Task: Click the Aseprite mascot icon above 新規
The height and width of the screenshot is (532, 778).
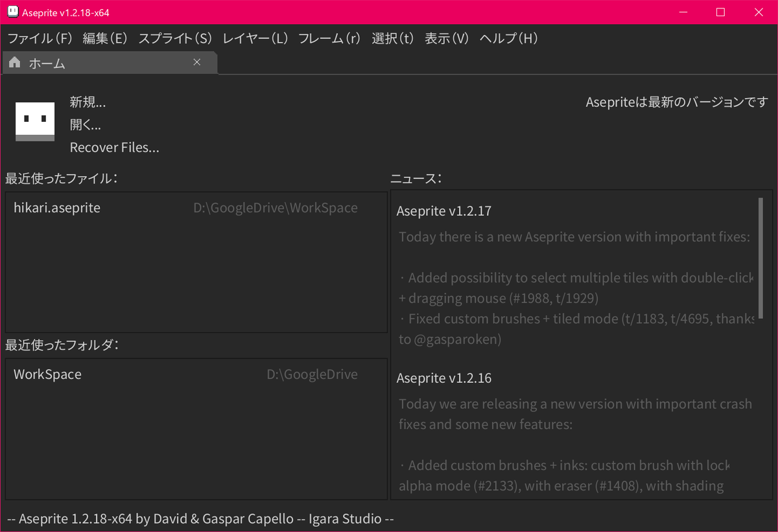Action: 34,121
